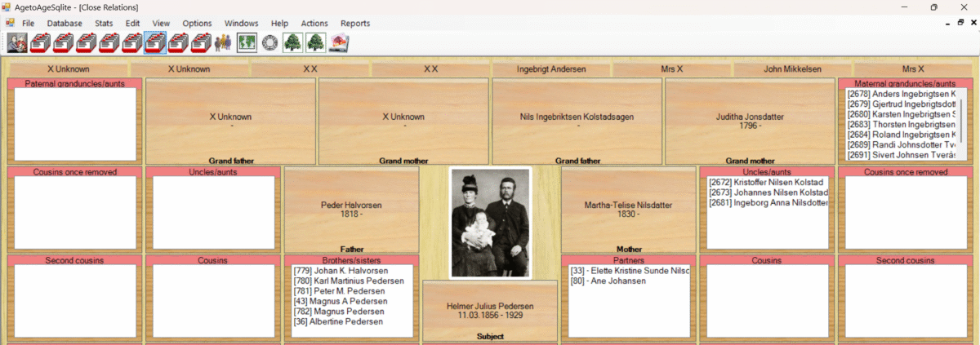This screenshot has height=345, width=980.
Task: Select [2683] Thorsten Ingebrigtsen entry
Action: click(x=902, y=125)
